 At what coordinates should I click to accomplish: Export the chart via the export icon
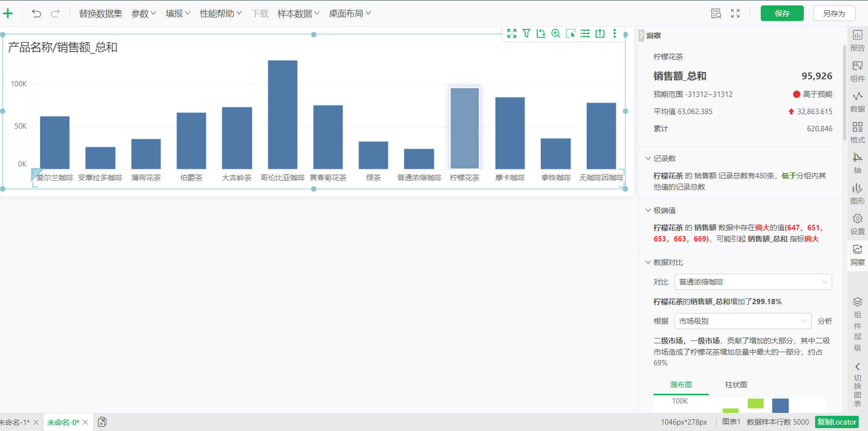600,33
